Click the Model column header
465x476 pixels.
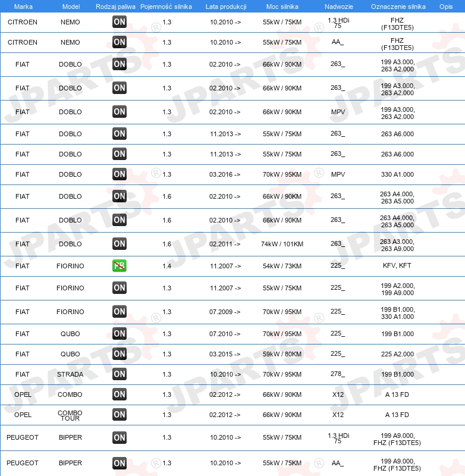point(71,7)
